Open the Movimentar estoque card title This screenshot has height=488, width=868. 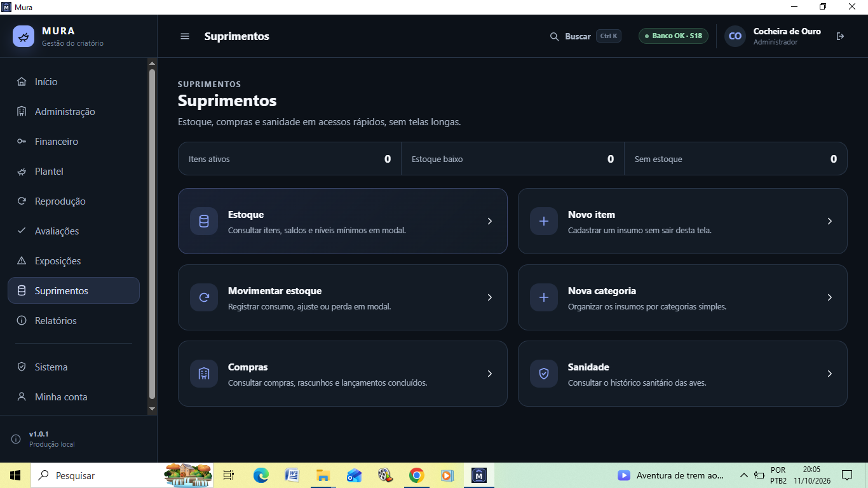(x=275, y=291)
